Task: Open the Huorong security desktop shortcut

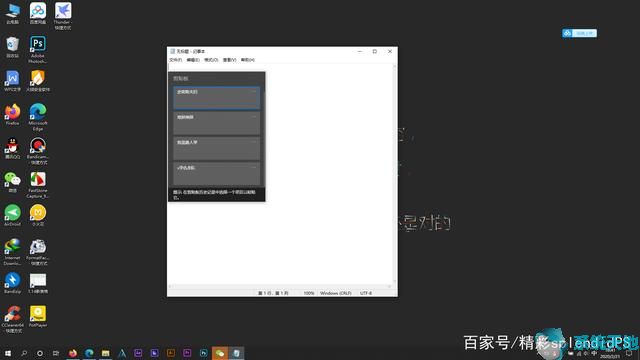Action: point(38,81)
